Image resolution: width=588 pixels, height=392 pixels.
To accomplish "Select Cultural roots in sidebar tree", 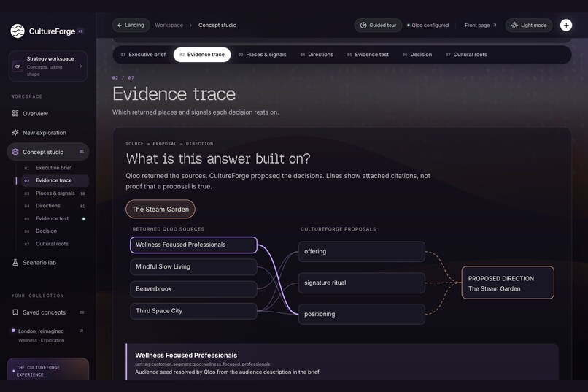I will click(55, 244).
